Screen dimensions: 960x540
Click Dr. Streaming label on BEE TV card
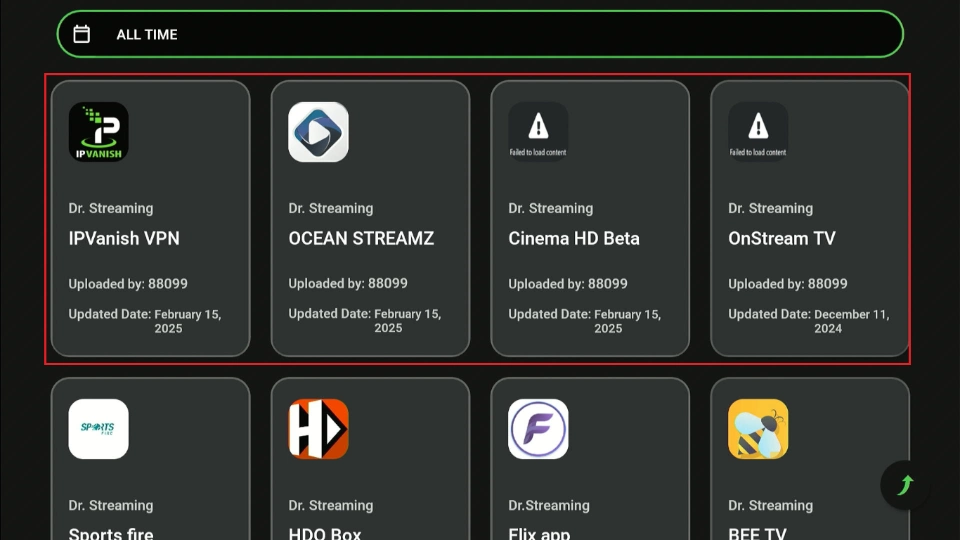(770, 505)
